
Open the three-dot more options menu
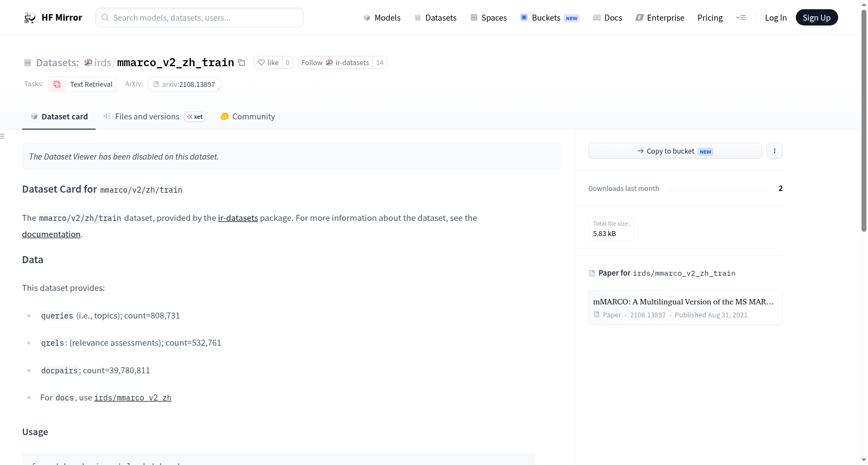click(775, 151)
